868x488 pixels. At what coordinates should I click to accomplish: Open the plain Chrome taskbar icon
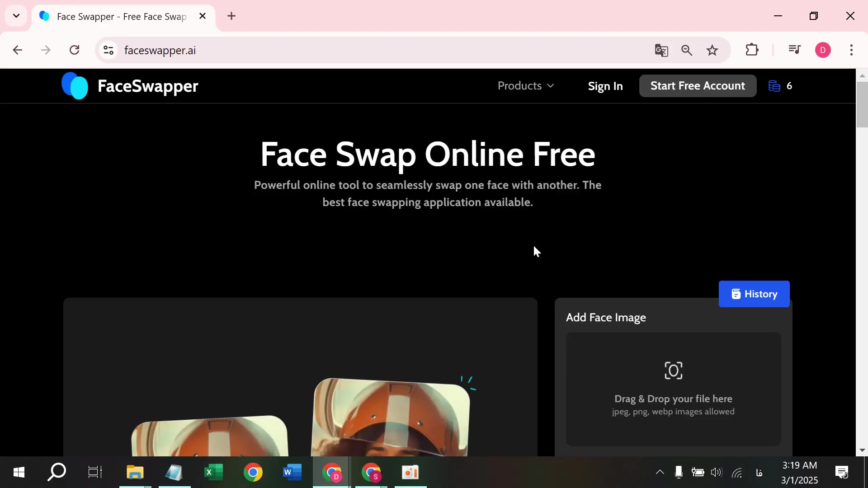[253, 472]
